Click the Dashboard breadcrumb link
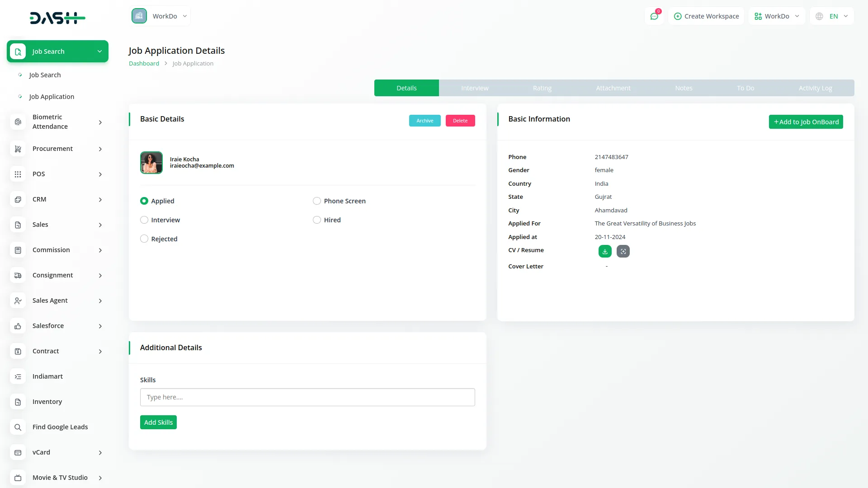Screen dimensions: 868x488 coord(144,64)
